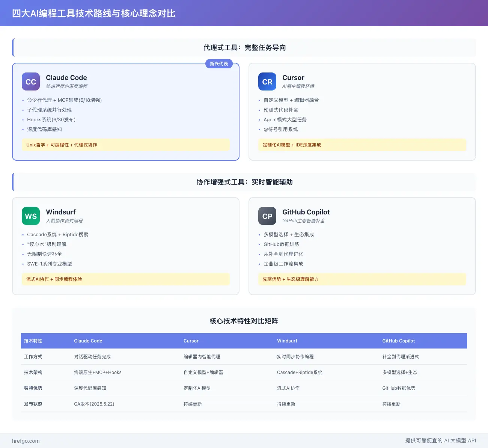
Task: Click the 新兴代表 badge
Action: click(219, 64)
